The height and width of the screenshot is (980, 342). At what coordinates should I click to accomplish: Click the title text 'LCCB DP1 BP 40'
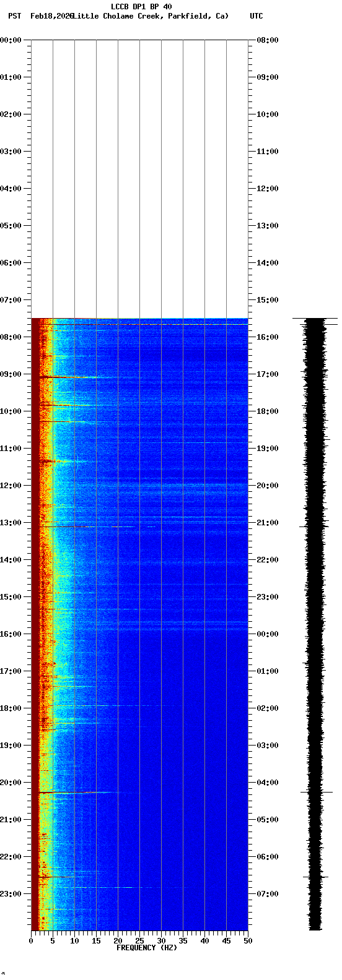pyautogui.click(x=141, y=7)
